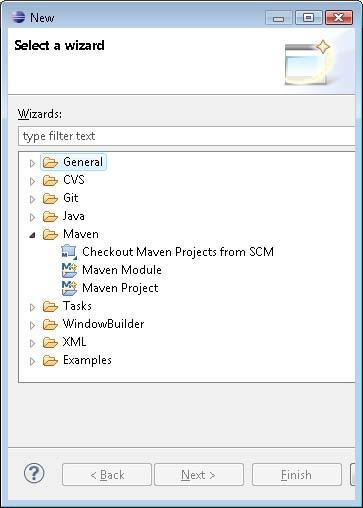The height and width of the screenshot is (508, 363).
Task: Select the CVS tree entry
Action: click(x=74, y=180)
